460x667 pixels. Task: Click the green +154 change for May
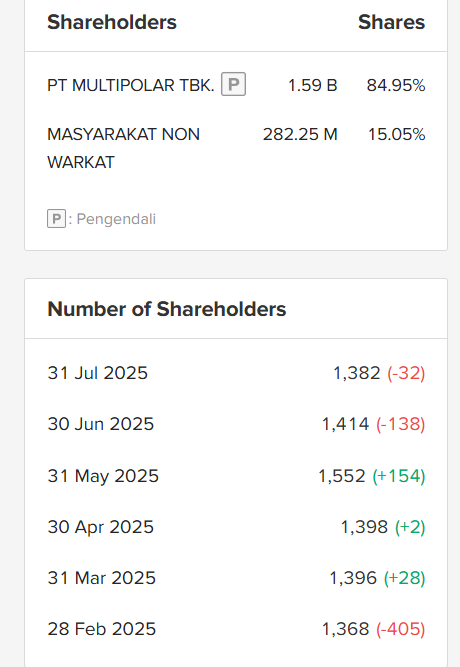[x=399, y=476]
